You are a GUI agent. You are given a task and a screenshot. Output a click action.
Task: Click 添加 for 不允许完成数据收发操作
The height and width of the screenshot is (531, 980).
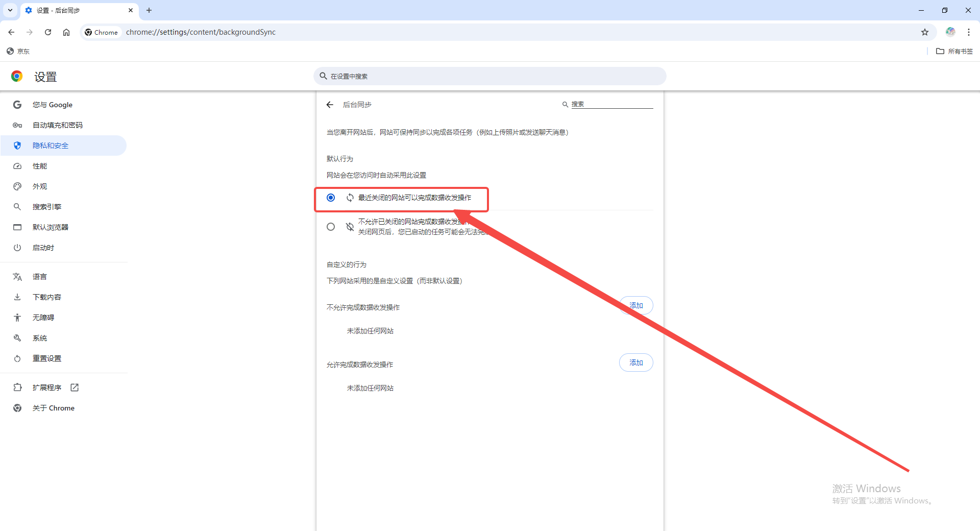coord(636,305)
